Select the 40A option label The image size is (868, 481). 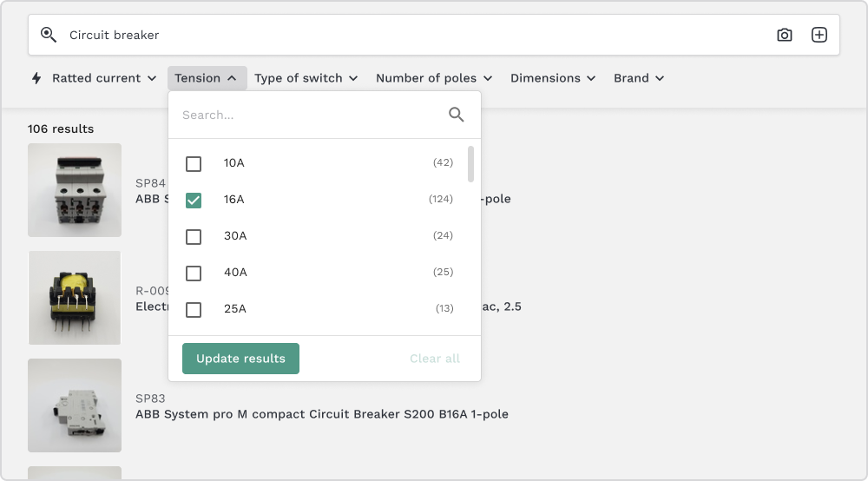click(x=235, y=273)
